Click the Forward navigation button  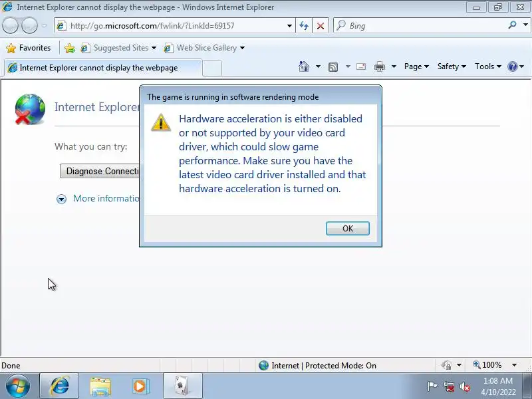tap(29, 25)
